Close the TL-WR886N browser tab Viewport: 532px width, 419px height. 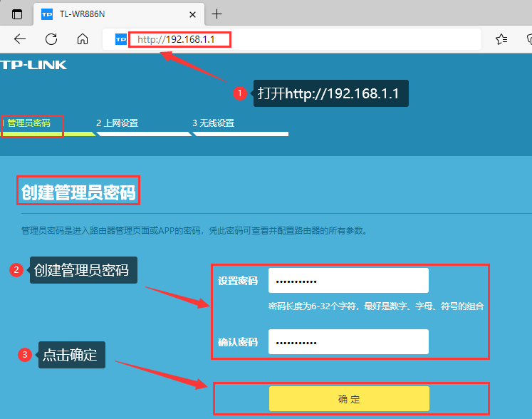[x=191, y=14]
